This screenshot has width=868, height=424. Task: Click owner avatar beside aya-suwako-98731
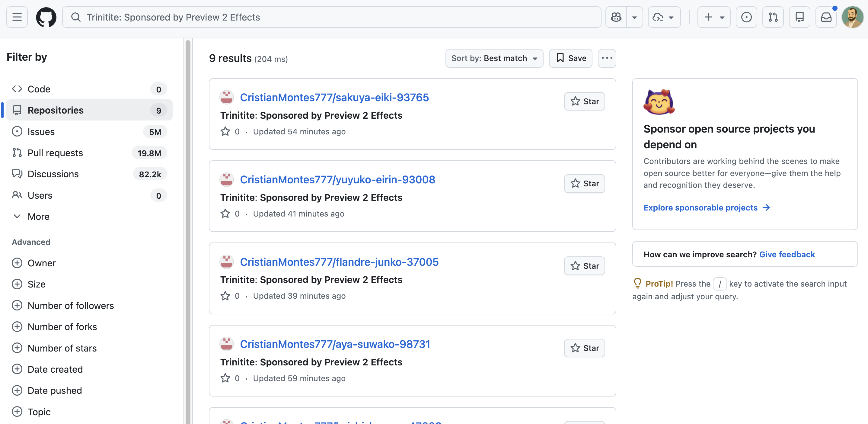coord(227,344)
